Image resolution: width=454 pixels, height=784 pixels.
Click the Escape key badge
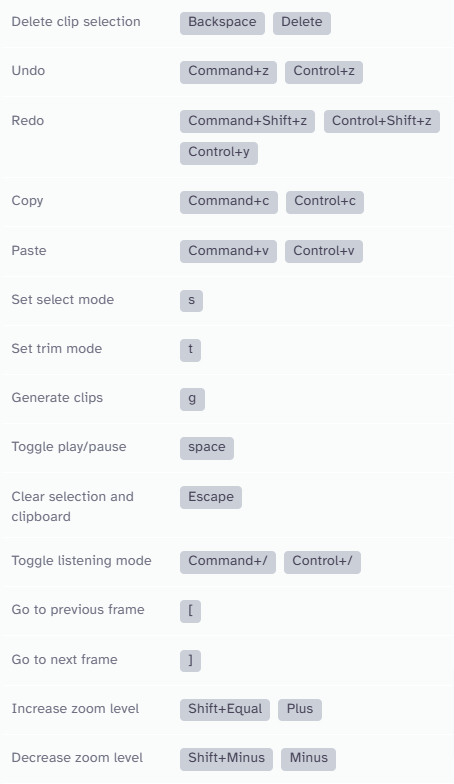point(210,498)
